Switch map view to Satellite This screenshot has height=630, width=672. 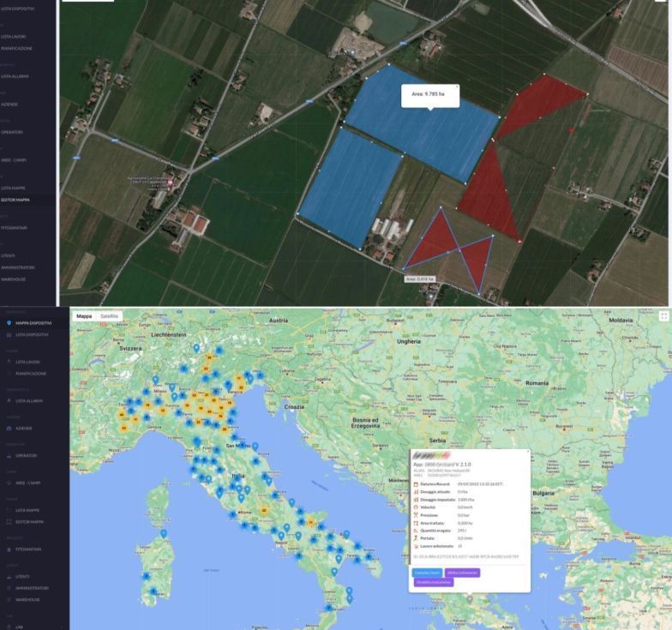pos(110,316)
